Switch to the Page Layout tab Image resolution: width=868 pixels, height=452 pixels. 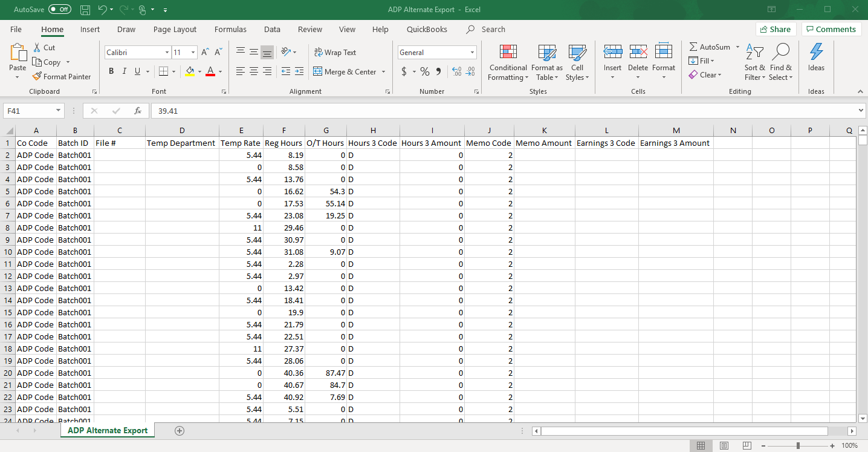click(175, 29)
